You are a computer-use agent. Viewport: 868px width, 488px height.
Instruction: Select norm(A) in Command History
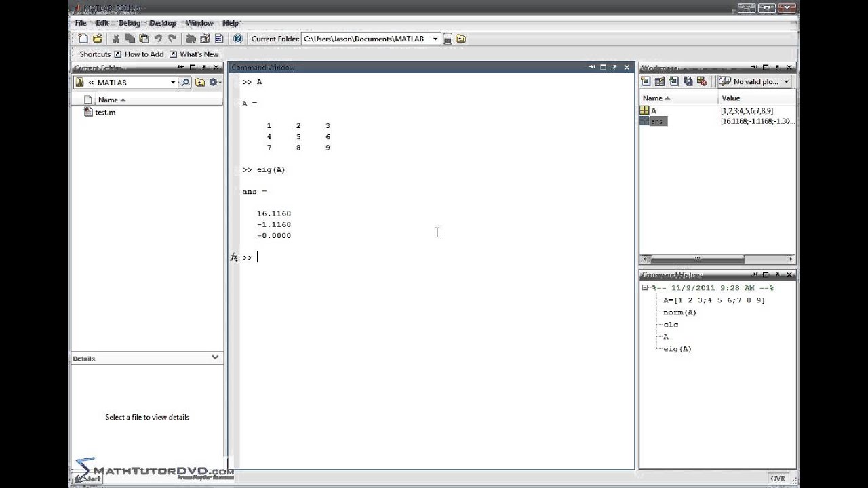[x=679, y=312]
